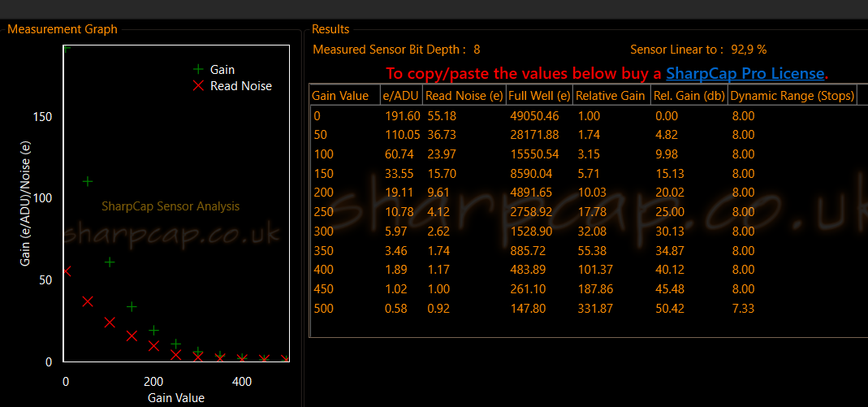Select e/ADU cell 60.74
This screenshot has width=868, height=407.
tap(399, 154)
